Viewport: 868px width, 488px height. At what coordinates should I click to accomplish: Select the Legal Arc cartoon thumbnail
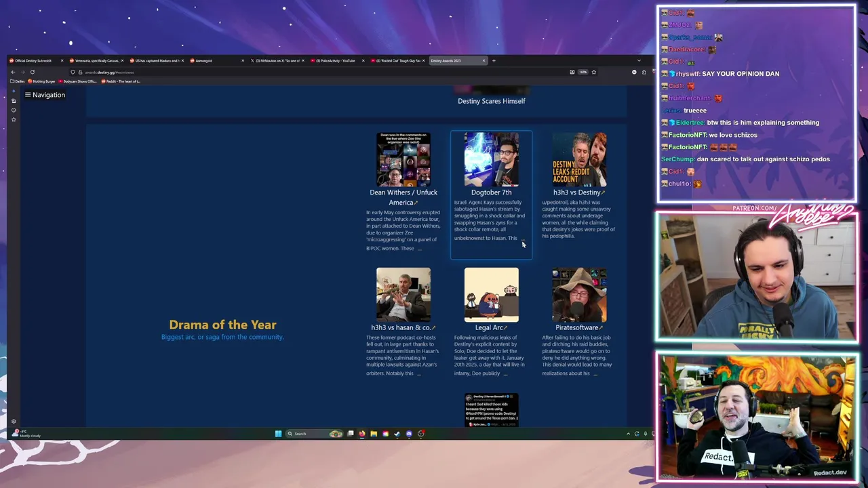(492, 295)
